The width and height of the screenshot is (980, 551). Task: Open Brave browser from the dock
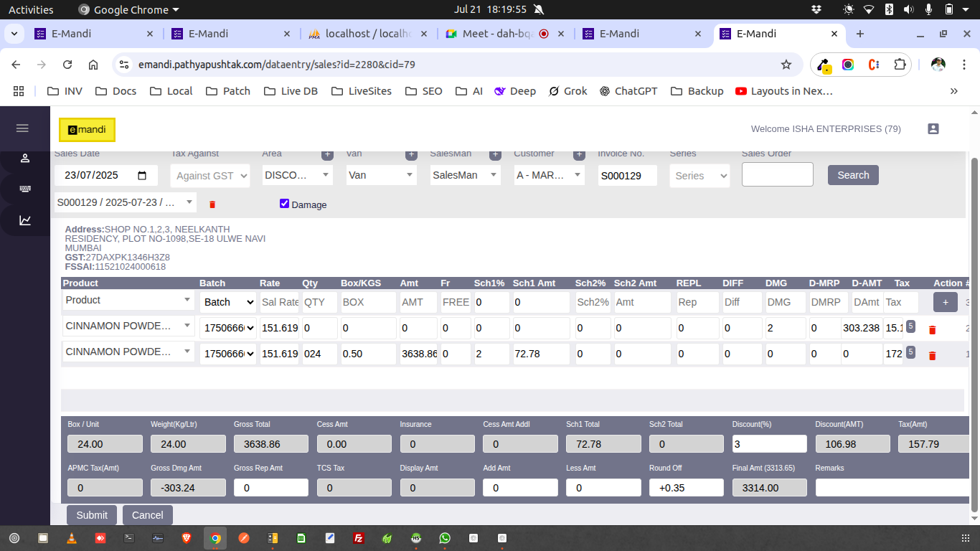(x=187, y=538)
